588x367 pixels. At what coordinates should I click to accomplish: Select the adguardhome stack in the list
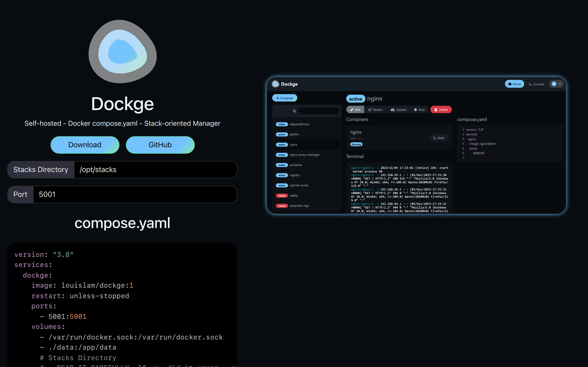[299, 124]
